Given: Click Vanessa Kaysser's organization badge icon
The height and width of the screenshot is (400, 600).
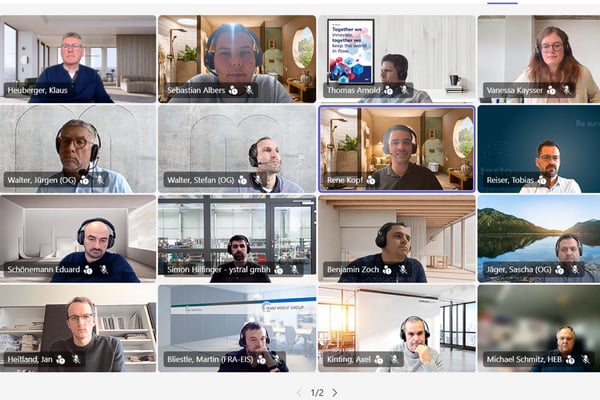Looking at the screenshot, I should tap(551, 90).
